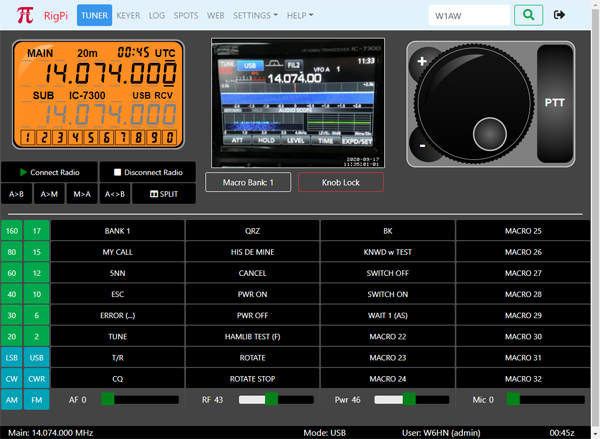Run the MY CALL macro
600x439 pixels.
[x=117, y=252]
